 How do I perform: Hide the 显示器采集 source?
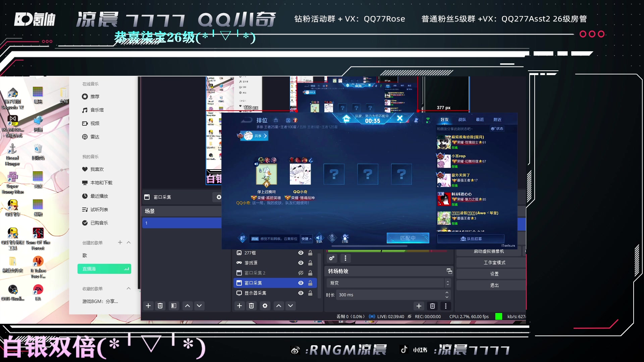coord(301,293)
